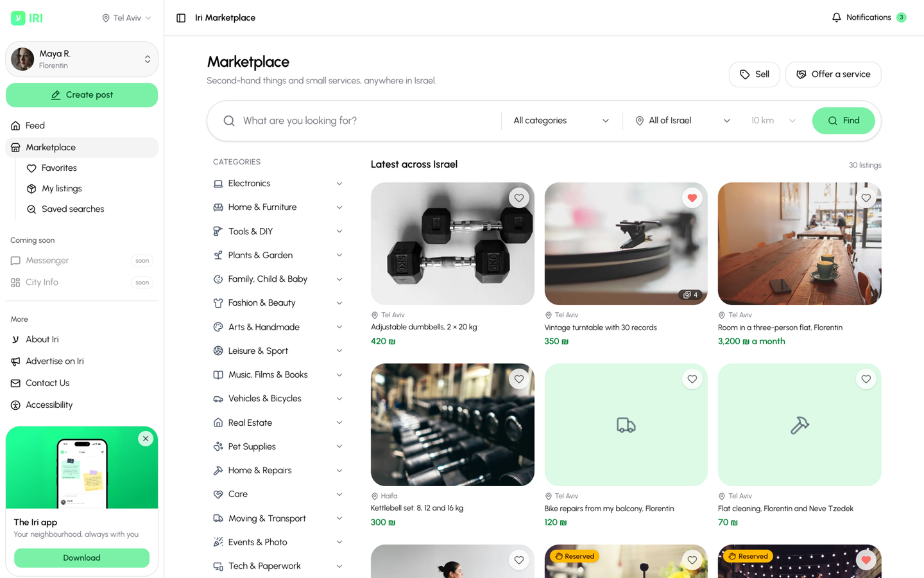Click the Messenger coming soon item
924x578 pixels.
coord(81,261)
